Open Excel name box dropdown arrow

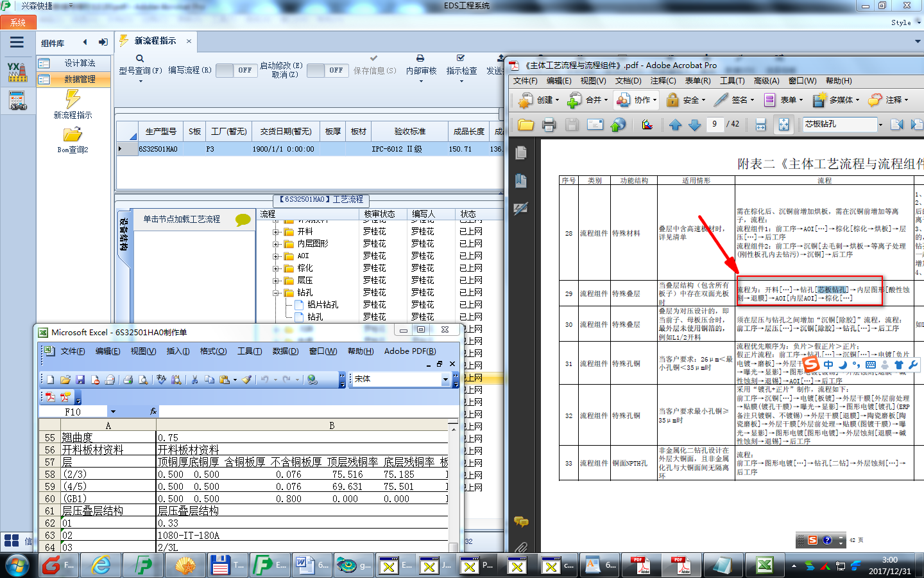coord(113,411)
